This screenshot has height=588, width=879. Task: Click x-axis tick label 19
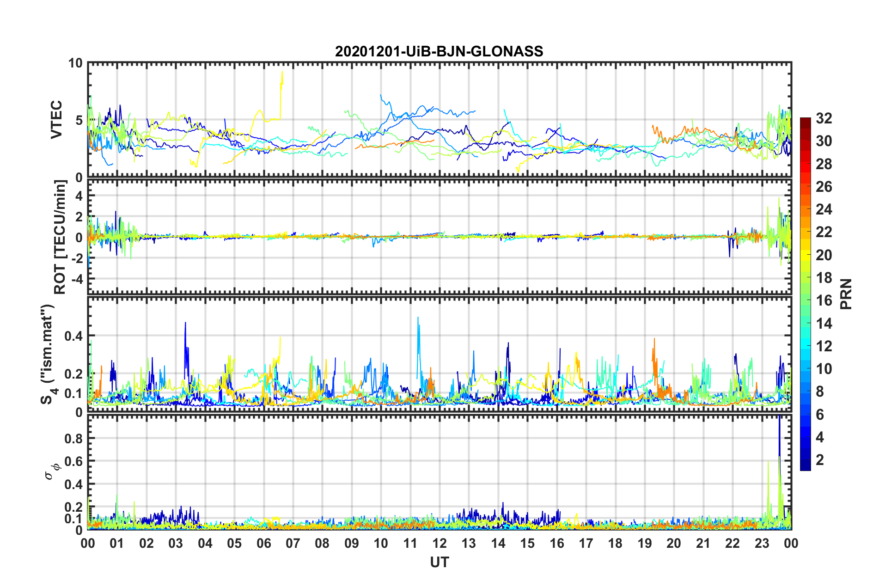click(x=645, y=543)
